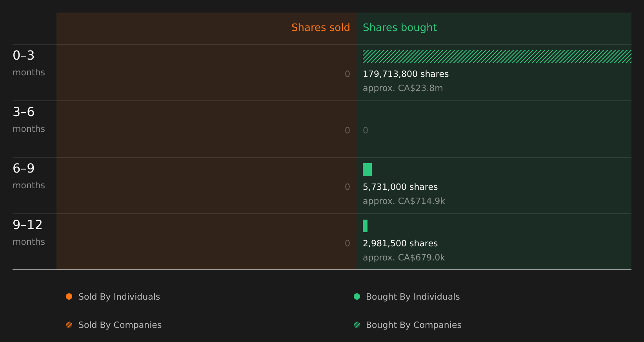
Task: Click the sold 0 in 0–3 months row
Action: (x=347, y=74)
